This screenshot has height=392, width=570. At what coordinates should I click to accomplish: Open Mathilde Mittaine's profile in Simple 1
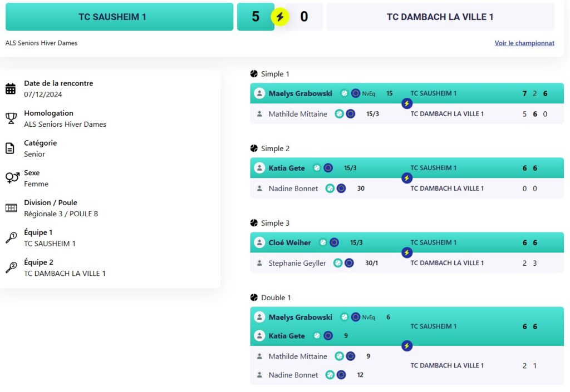(x=298, y=114)
